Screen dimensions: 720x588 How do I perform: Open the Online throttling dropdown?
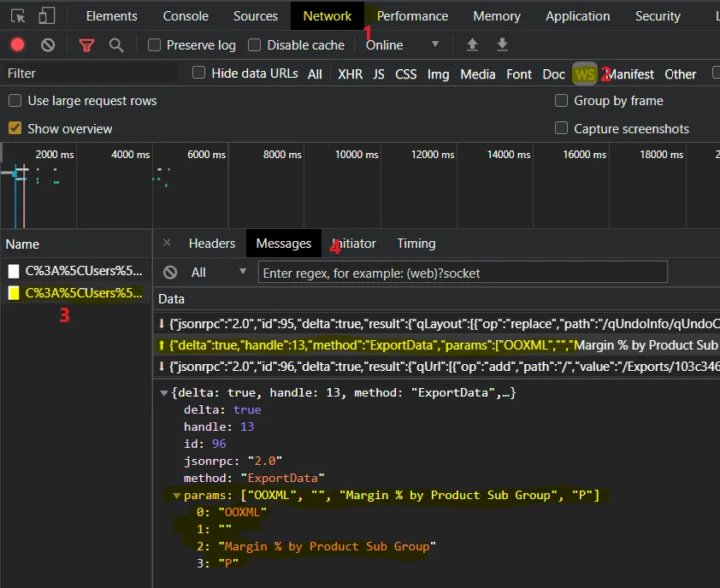[403, 44]
